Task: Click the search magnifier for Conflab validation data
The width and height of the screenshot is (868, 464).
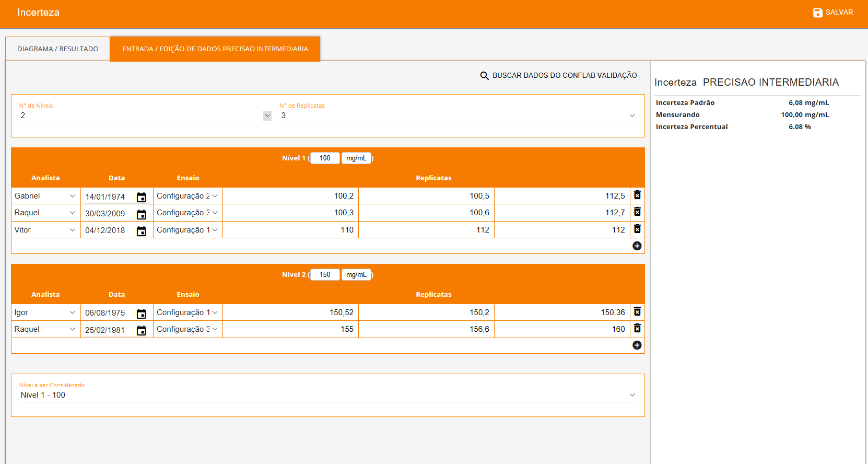Action: (x=484, y=76)
